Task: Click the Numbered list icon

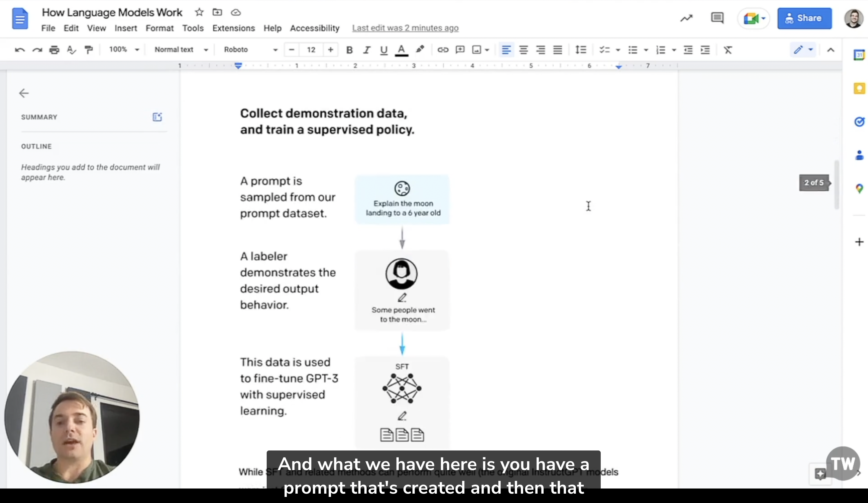Action: (661, 50)
